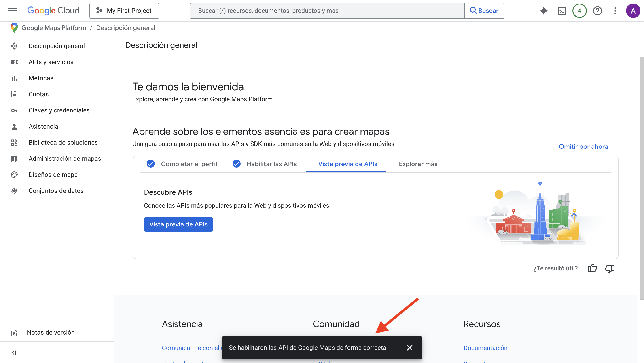Collapse the sidebar navigation panel

click(x=14, y=352)
